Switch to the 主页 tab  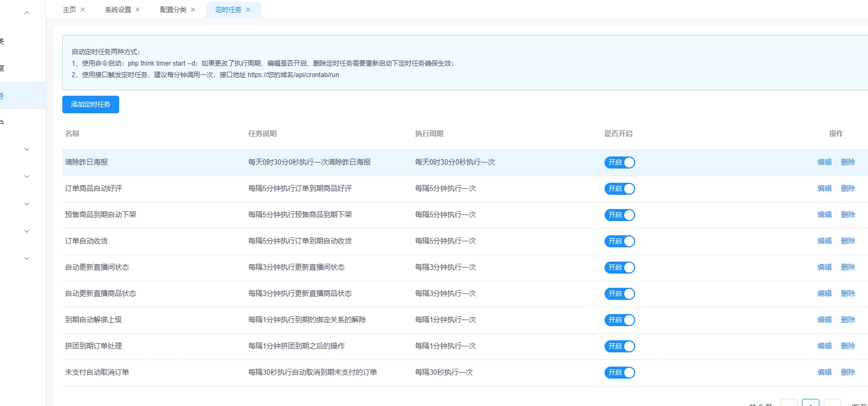[69, 10]
